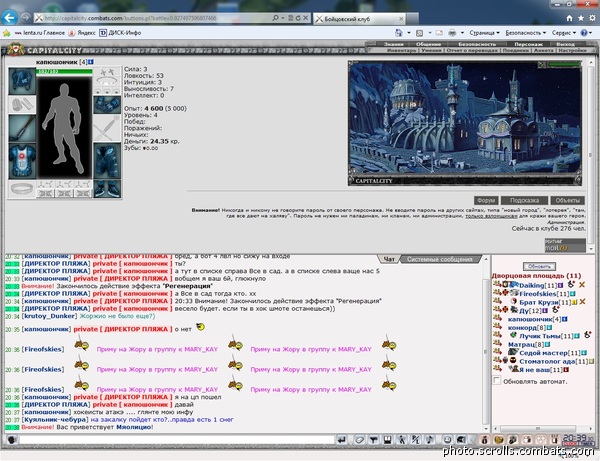Open the Анкета submenu item
This screenshot has width=600, height=461.
pos(544,50)
